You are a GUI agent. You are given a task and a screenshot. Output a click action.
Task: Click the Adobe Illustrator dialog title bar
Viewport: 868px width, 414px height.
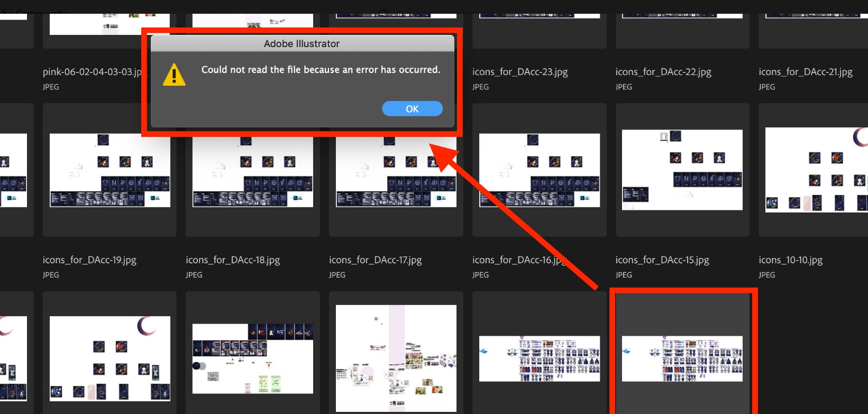(301, 44)
